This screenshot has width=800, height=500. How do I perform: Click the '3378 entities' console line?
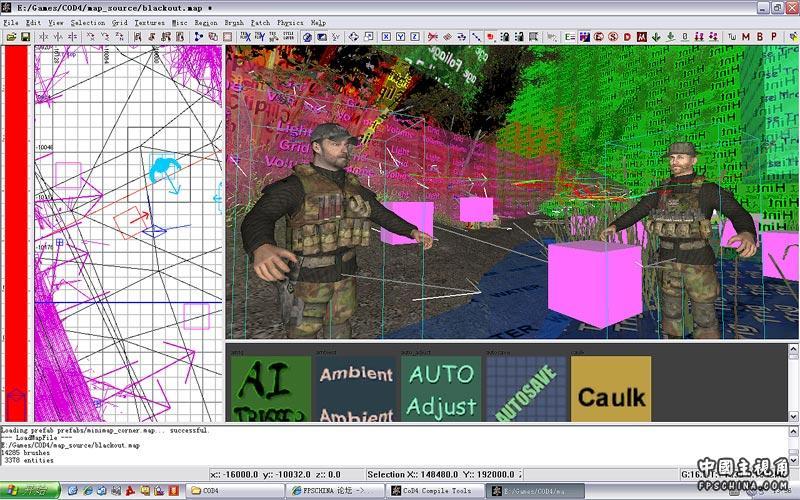click(29, 460)
